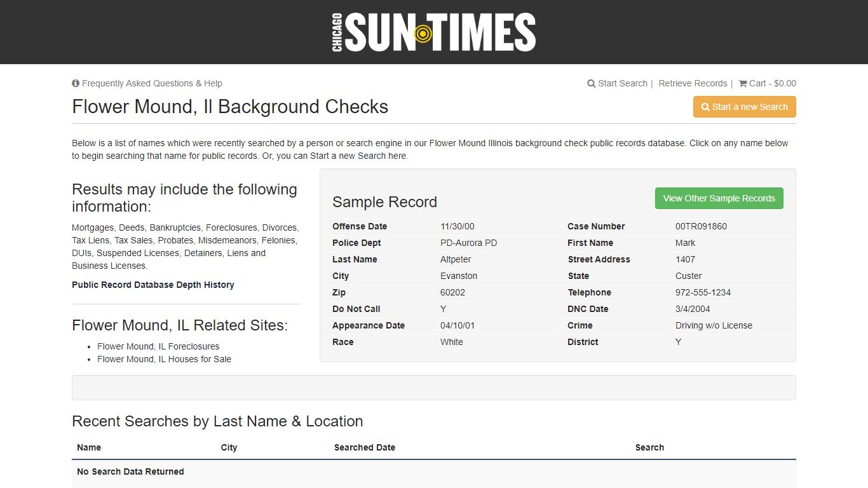The image size is (868, 488).
Task: Click the Offense Date label
Action: tap(360, 226)
